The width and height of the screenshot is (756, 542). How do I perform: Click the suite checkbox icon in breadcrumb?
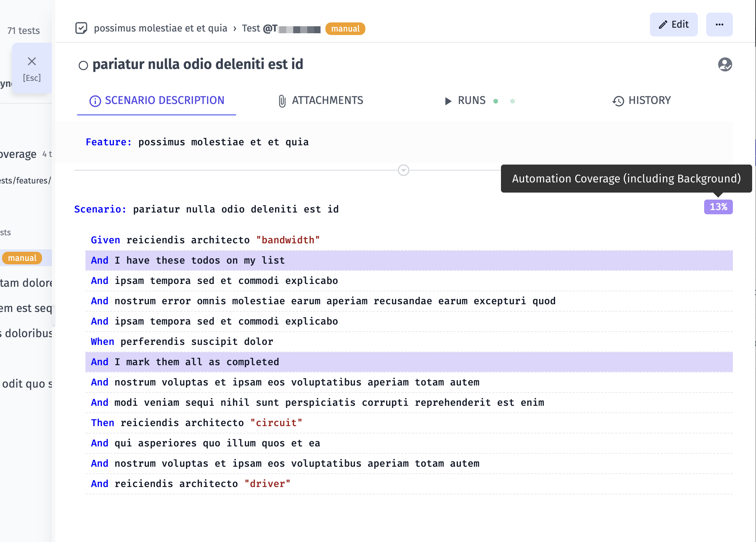81,28
